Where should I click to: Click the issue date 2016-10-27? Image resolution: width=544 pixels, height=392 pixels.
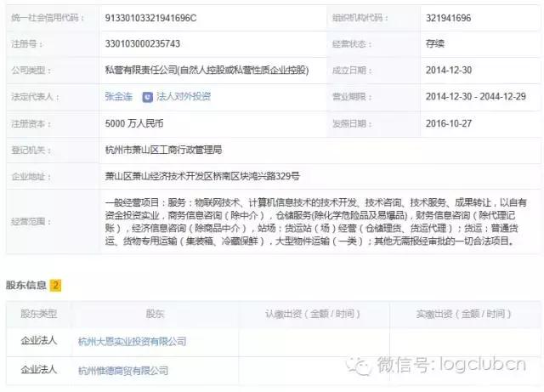449,123
